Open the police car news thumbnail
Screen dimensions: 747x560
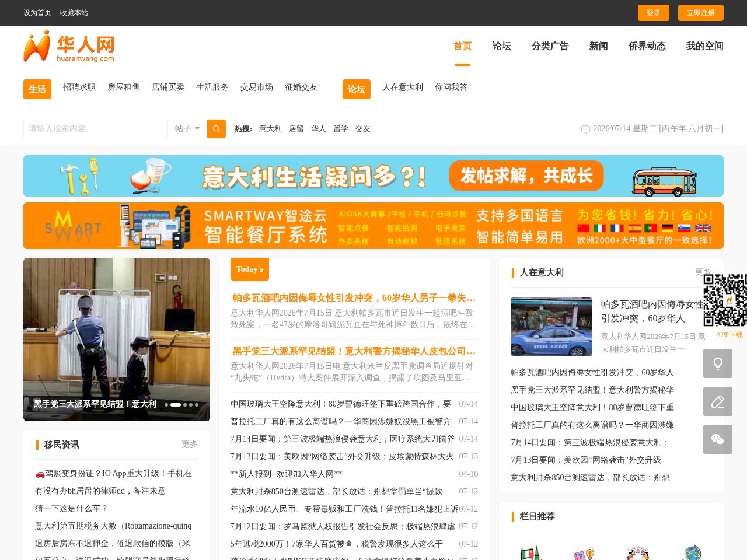[x=551, y=327]
